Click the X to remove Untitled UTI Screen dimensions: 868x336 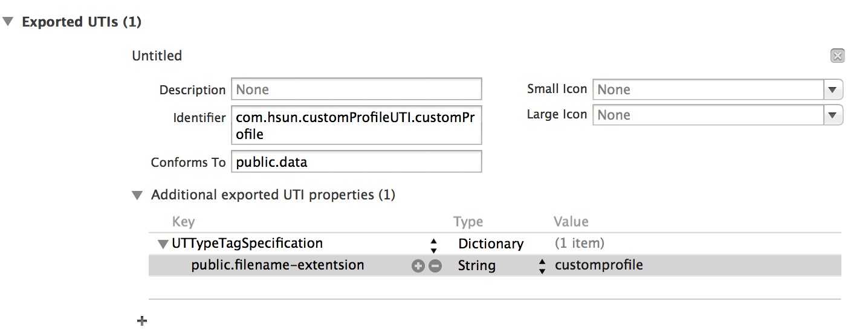[837, 56]
